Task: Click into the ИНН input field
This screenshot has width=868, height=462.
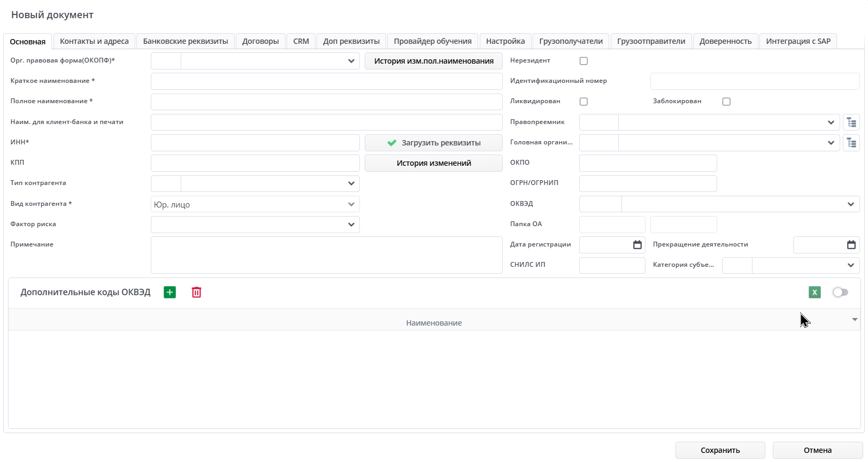Action: (x=255, y=143)
